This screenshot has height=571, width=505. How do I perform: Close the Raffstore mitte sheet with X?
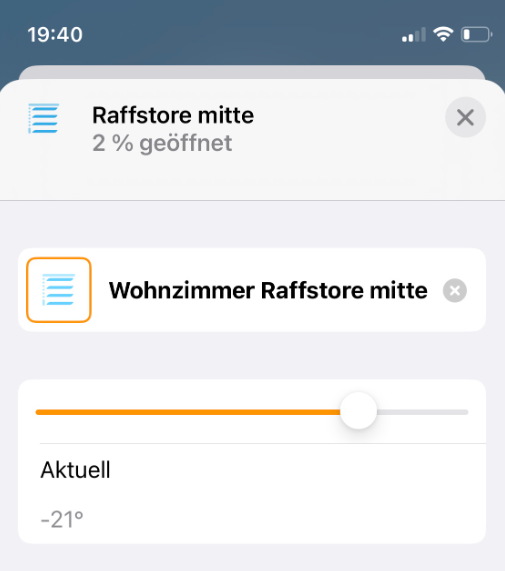pos(465,118)
